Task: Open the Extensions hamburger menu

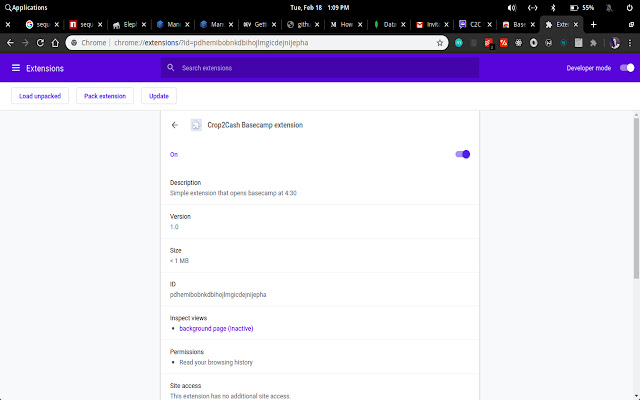Action: pyautogui.click(x=16, y=68)
